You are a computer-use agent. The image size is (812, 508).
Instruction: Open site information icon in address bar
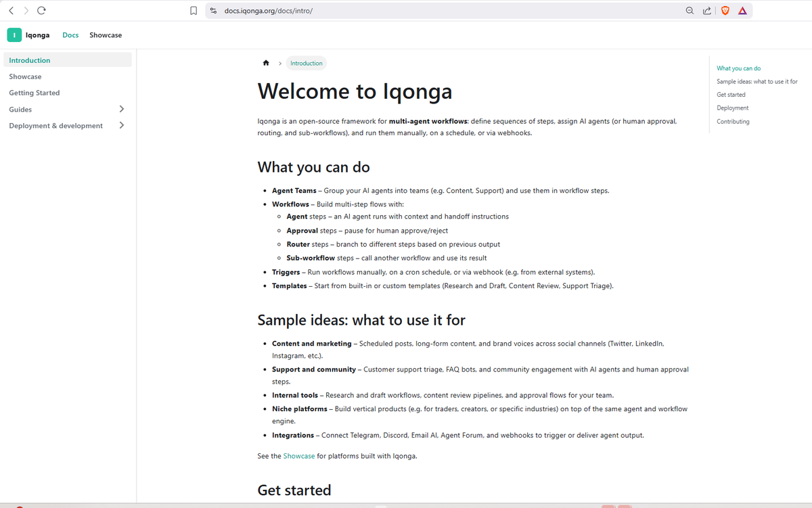tap(213, 11)
